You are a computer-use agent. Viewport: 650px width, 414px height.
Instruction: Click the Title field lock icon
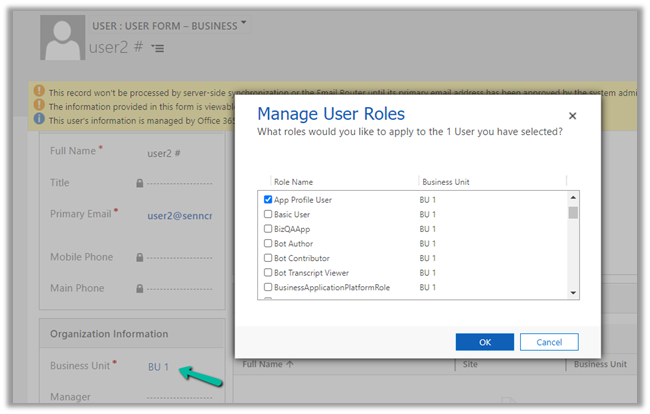tap(139, 183)
